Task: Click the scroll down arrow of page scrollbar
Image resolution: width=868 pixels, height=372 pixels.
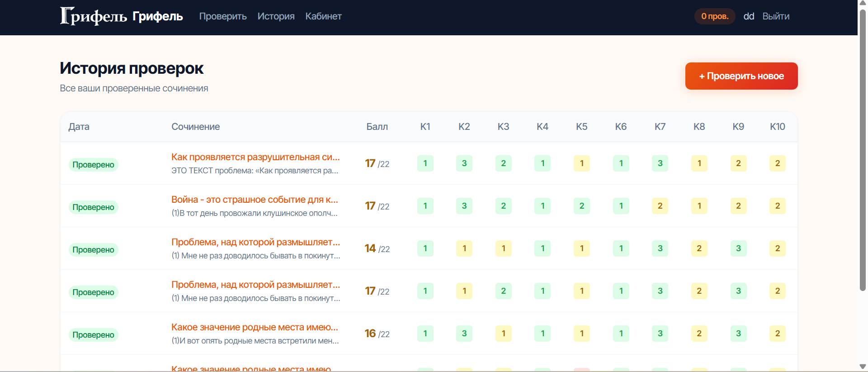Action: click(x=863, y=367)
